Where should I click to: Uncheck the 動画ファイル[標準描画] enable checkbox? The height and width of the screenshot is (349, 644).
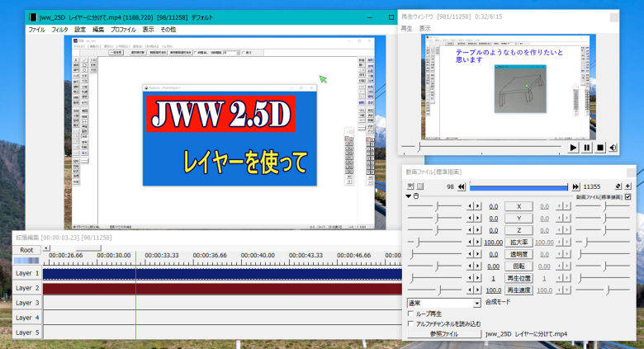[627, 197]
